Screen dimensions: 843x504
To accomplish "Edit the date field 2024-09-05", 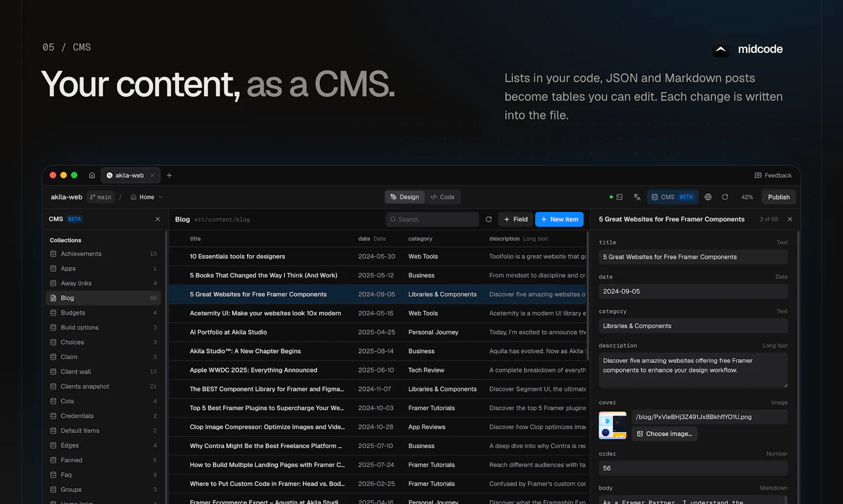I will 693,291.
